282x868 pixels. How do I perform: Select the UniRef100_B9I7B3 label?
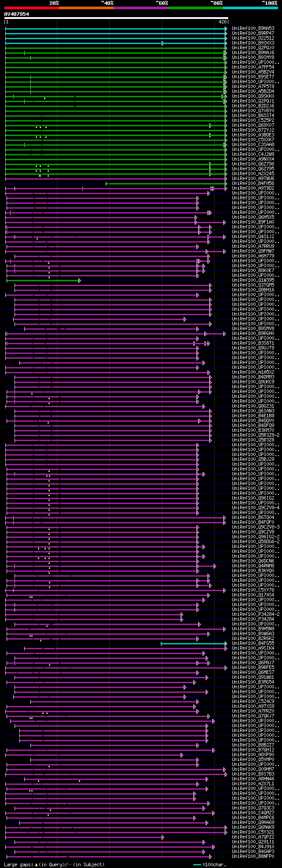point(253,774)
